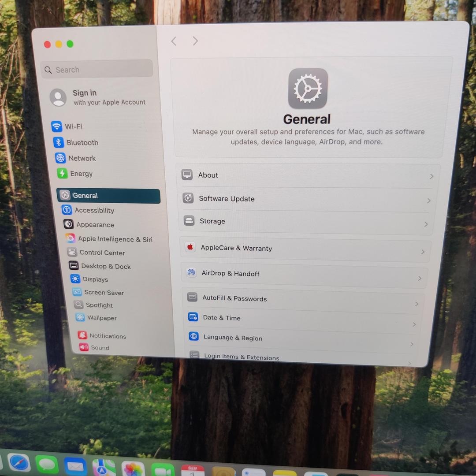Expand the AirDrop & Handoff chevron
This screenshot has height=476, width=476.
point(420,279)
